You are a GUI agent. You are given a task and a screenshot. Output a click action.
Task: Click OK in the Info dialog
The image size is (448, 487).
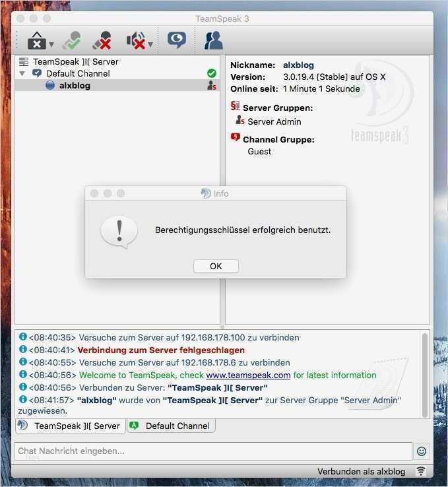pos(216,266)
